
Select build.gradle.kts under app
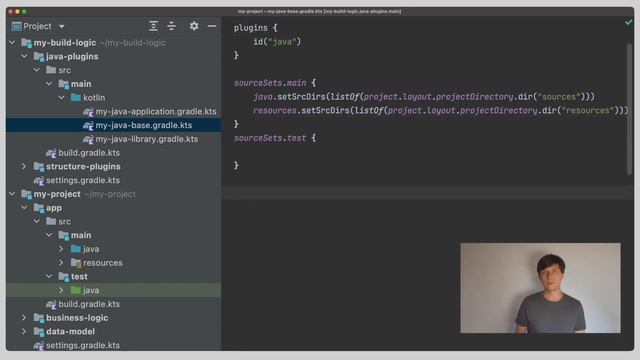point(89,304)
